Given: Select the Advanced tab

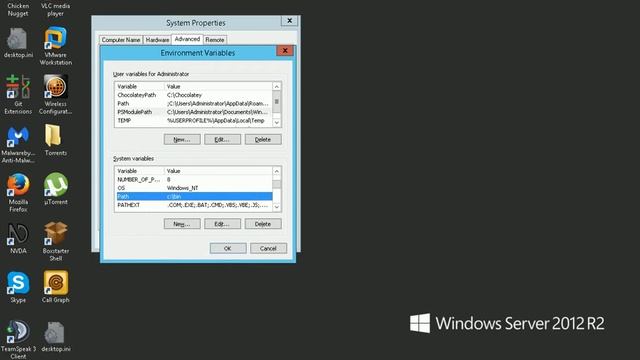Looking at the screenshot, I should 187,39.
